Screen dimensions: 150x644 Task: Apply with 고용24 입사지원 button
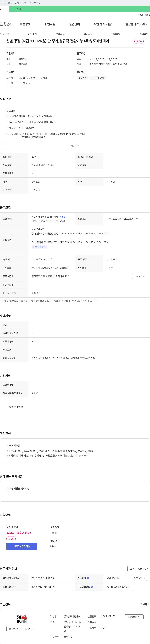22,546
